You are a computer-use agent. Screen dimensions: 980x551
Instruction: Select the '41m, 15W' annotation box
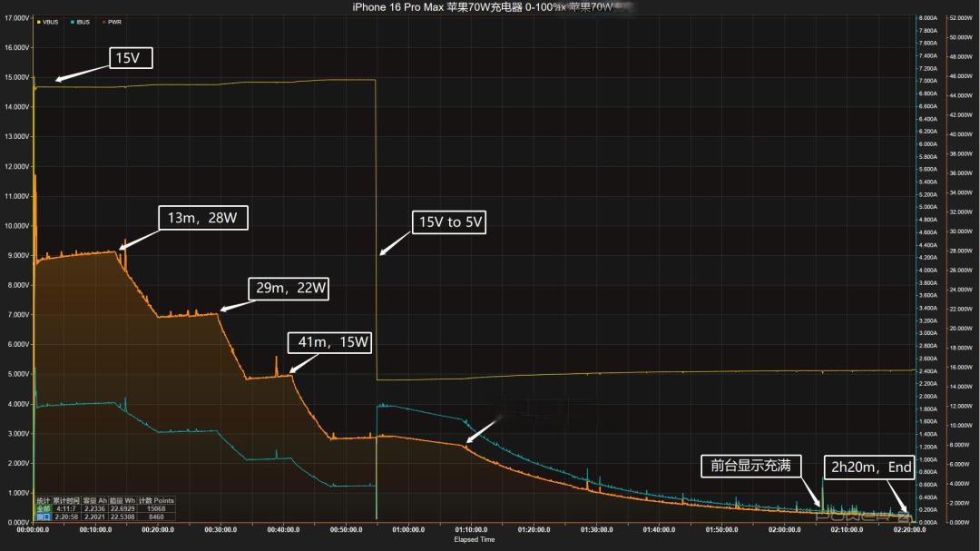(x=330, y=343)
